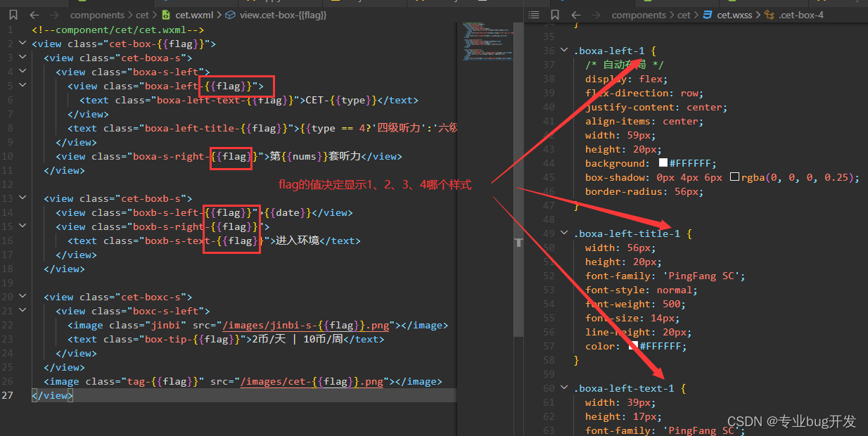Open the cet.wxss breadcrumb item
This screenshot has height=436, width=868.
click(x=727, y=15)
